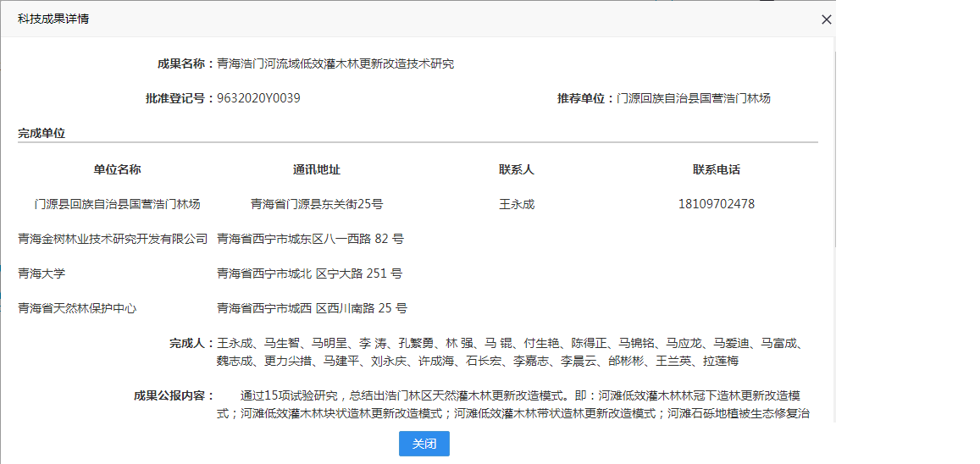Image resolution: width=980 pixels, height=464 pixels.
Task: Click the 完成人 field label
Action: pyautogui.click(x=191, y=344)
